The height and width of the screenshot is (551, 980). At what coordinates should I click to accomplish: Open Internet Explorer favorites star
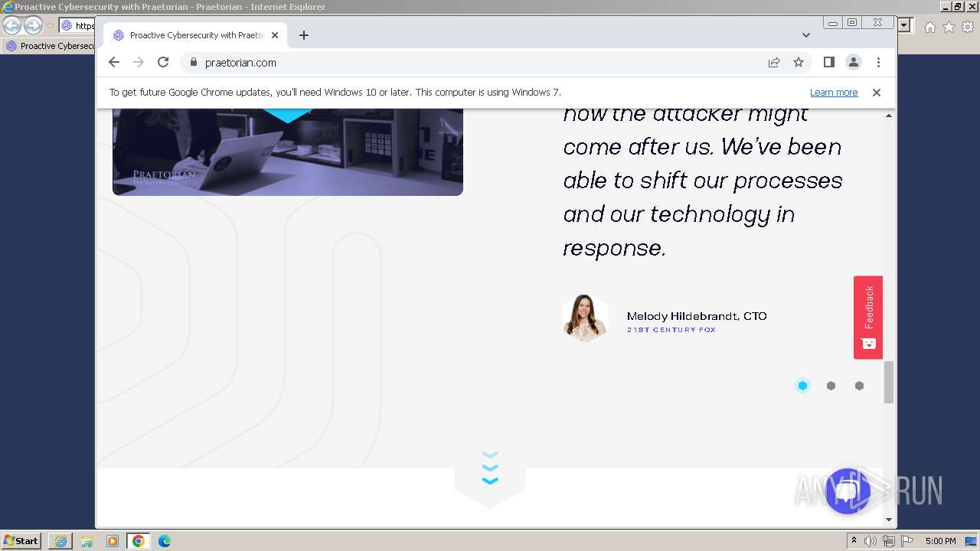click(x=949, y=27)
